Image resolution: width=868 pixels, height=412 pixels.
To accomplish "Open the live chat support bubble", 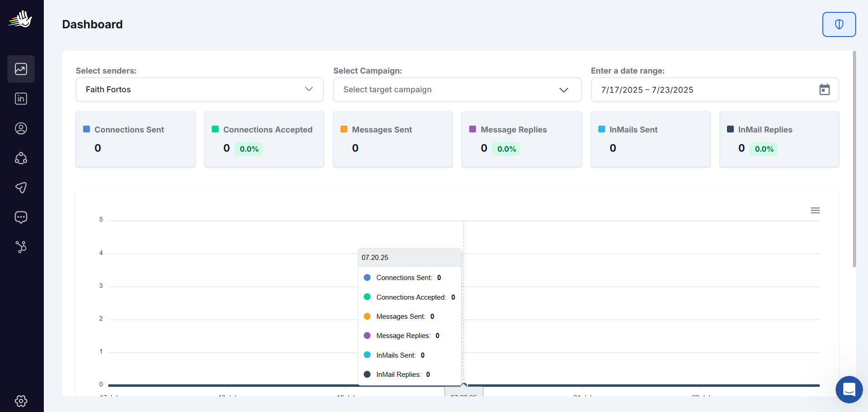I will 849,390.
